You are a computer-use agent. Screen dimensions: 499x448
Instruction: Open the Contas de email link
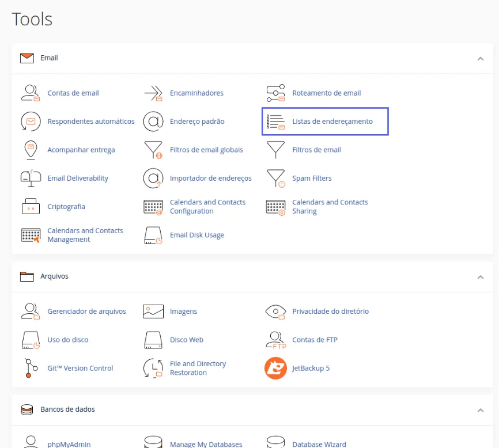tap(73, 93)
